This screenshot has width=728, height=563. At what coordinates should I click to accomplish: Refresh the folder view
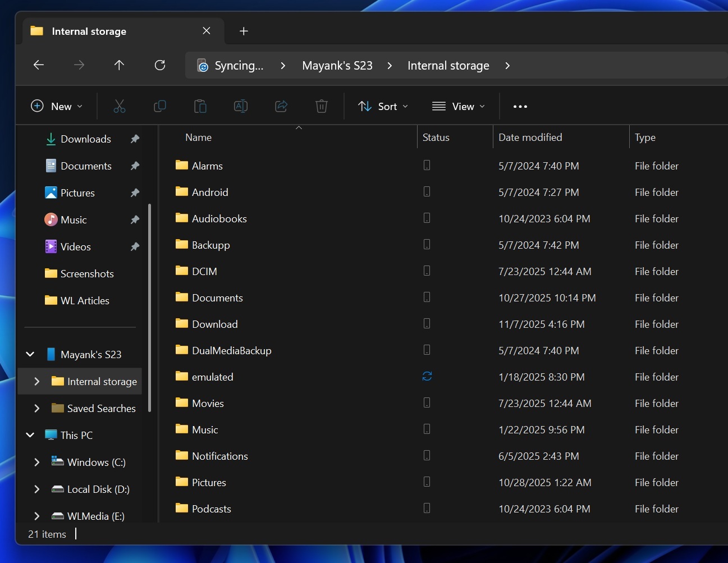[160, 65]
